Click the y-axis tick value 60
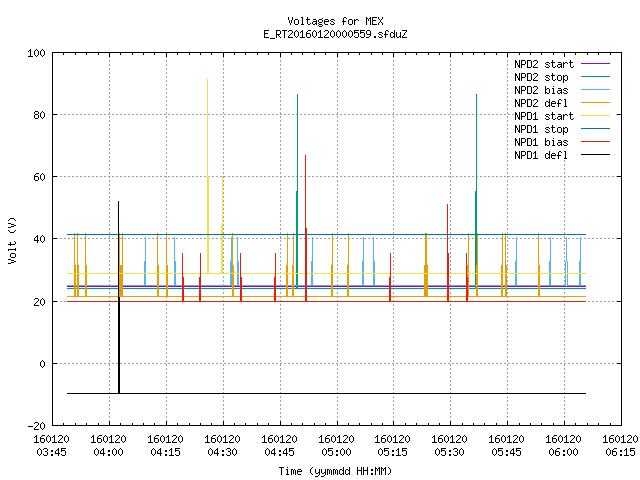Viewport: 640px width, 480px height. point(39,177)
